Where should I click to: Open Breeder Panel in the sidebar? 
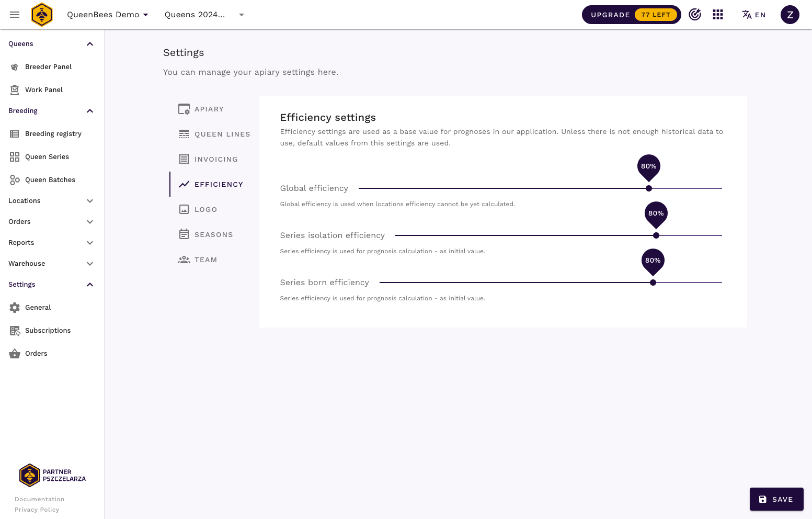[48, 67]
